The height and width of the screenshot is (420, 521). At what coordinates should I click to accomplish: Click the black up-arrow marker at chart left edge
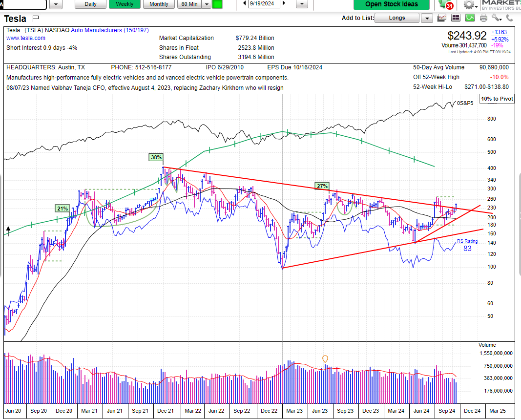(8, 231)
